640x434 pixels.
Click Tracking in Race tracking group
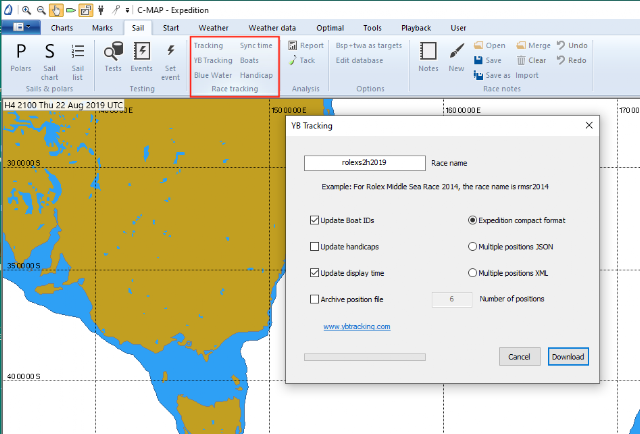coord(208,45)
